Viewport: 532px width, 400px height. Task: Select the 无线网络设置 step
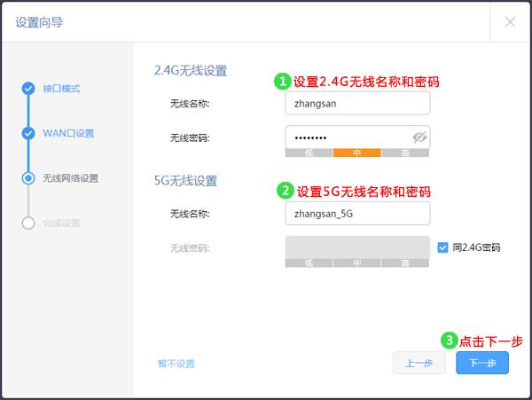click(71, 178)
